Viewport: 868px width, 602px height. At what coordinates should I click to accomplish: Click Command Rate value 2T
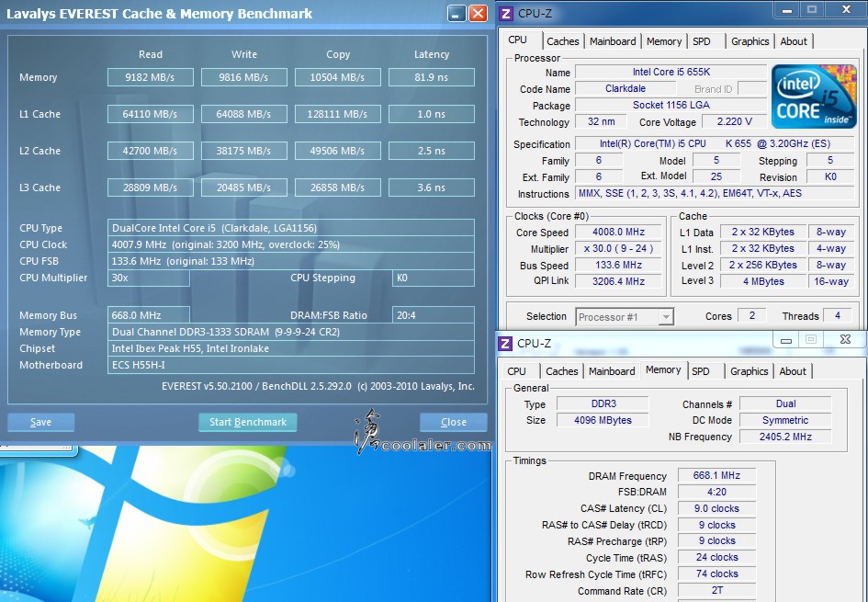tap(716, 591)
